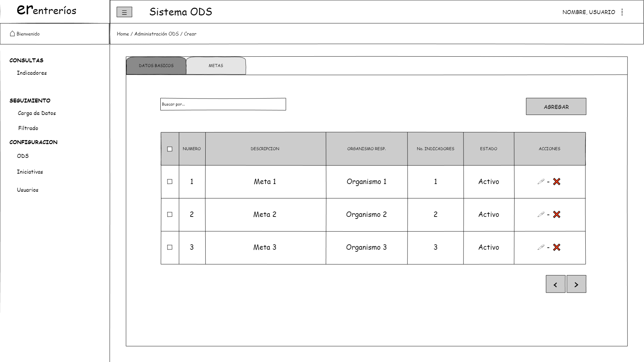Viewport: 644px width, 362px height.
Task: Delete Meta 1 using red X
Action: click(557, 182)
